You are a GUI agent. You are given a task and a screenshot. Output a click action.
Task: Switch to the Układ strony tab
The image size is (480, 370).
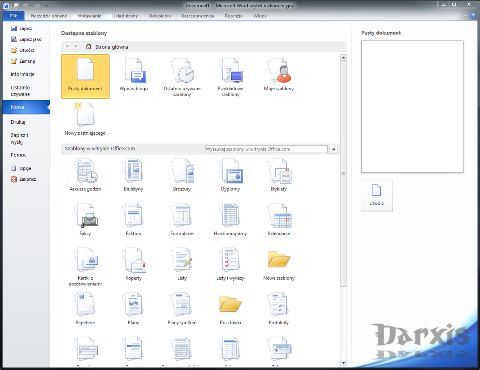125,16
